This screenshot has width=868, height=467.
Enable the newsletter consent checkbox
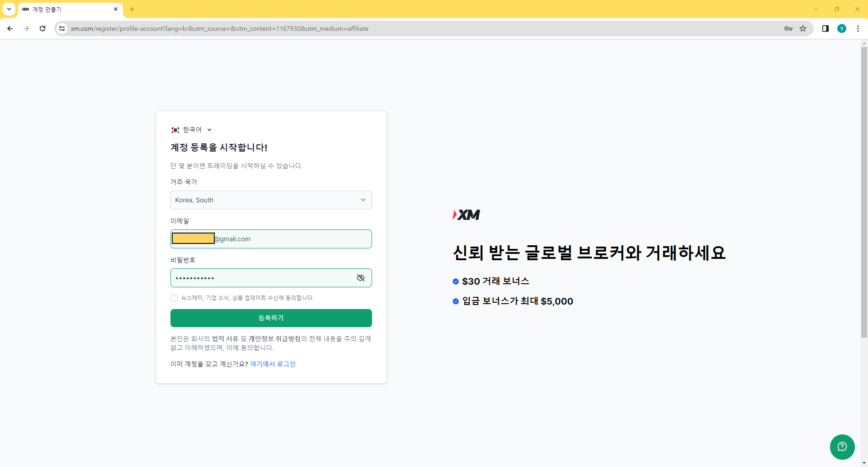pos(174,298)
